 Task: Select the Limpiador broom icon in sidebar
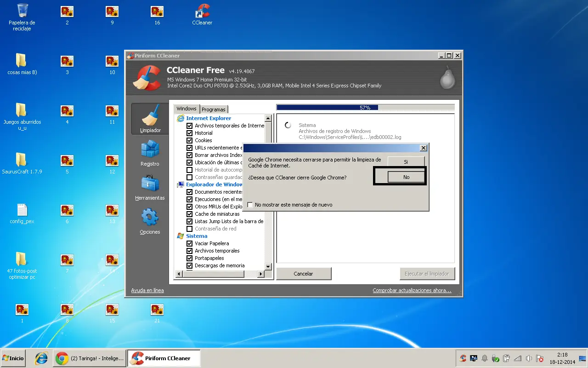(x=150, y=115)
